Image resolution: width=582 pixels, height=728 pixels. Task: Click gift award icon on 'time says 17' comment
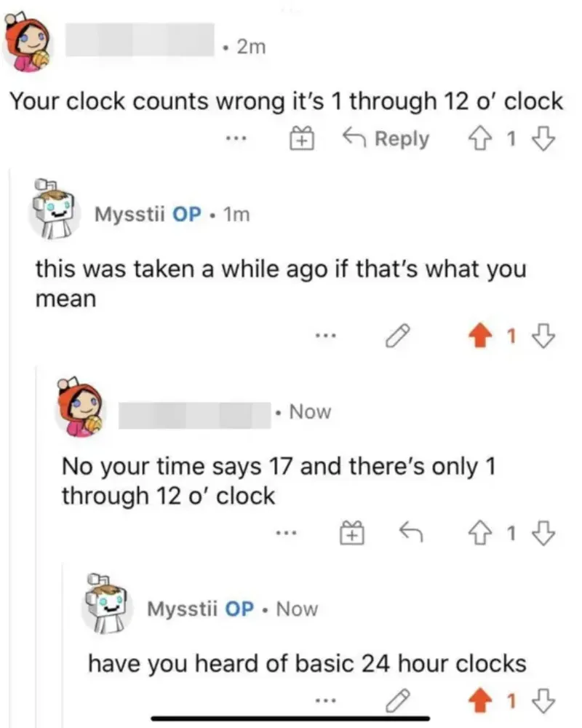[x=350, y=534]
